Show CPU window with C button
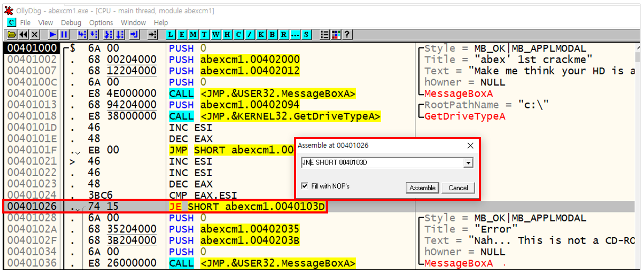The height and width of the screenshot is (272, 644). coord(239,35)
